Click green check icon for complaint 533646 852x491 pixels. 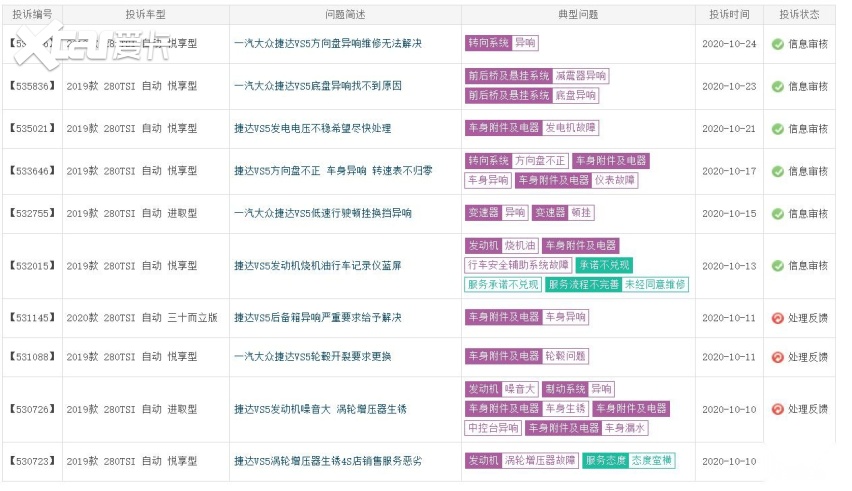(x=777, y=171)
